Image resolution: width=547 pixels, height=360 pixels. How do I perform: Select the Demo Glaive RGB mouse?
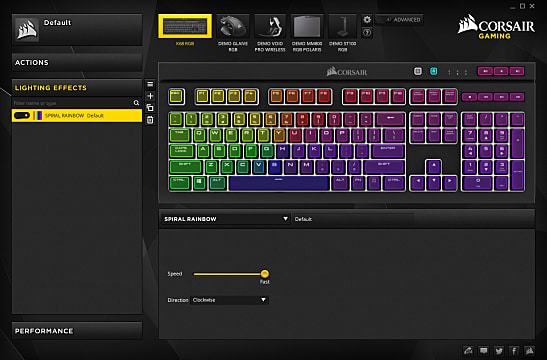(233, 26)
